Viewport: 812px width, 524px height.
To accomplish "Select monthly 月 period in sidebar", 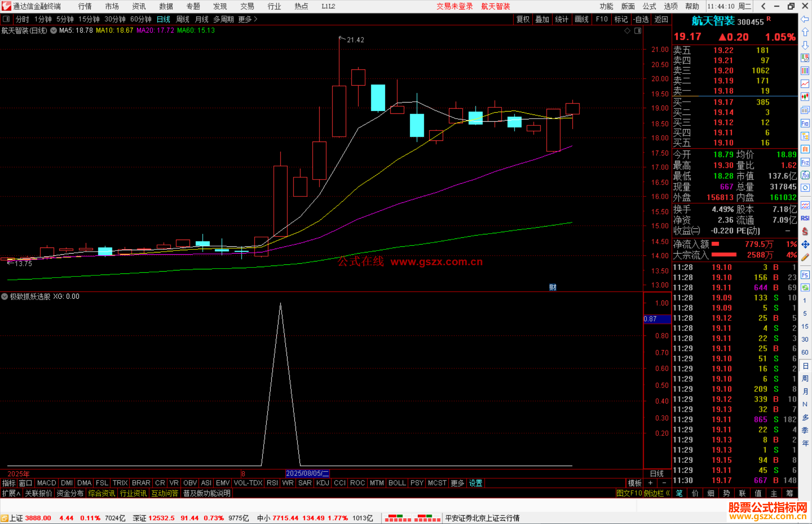I will 805,391.
